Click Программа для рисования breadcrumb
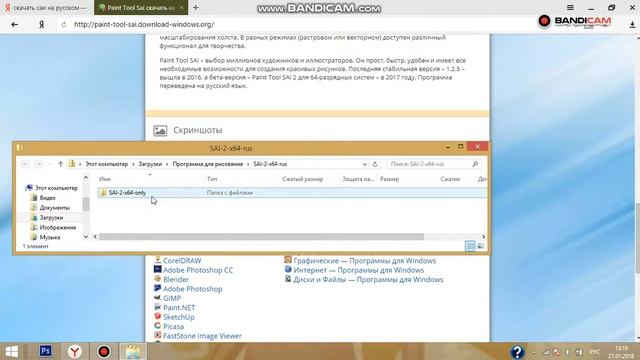 207,164
